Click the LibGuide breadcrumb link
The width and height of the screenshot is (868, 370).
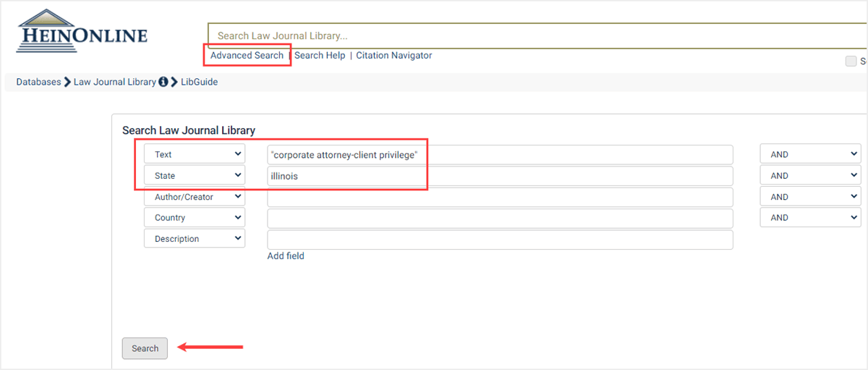click(x=199, y=82)
